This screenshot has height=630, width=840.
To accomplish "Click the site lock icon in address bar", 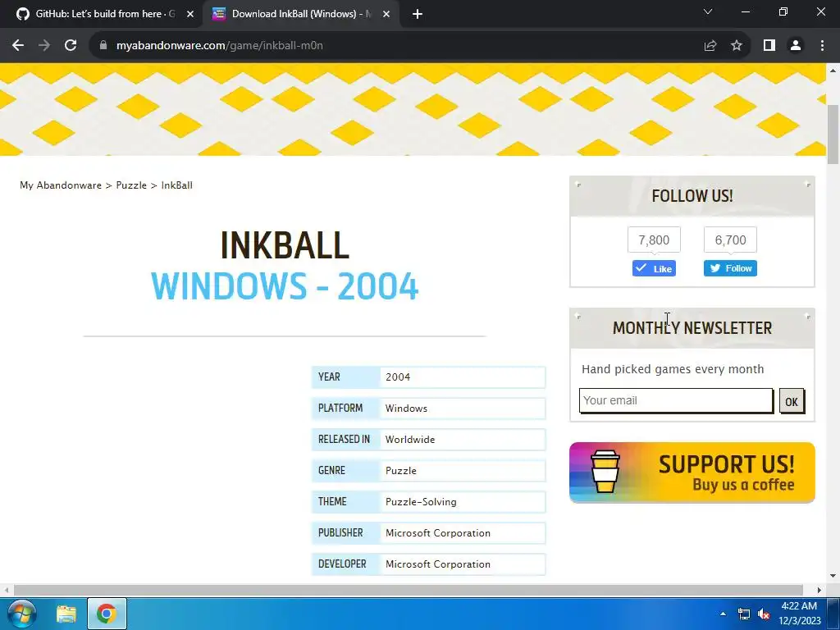I will tap(103, 46).
